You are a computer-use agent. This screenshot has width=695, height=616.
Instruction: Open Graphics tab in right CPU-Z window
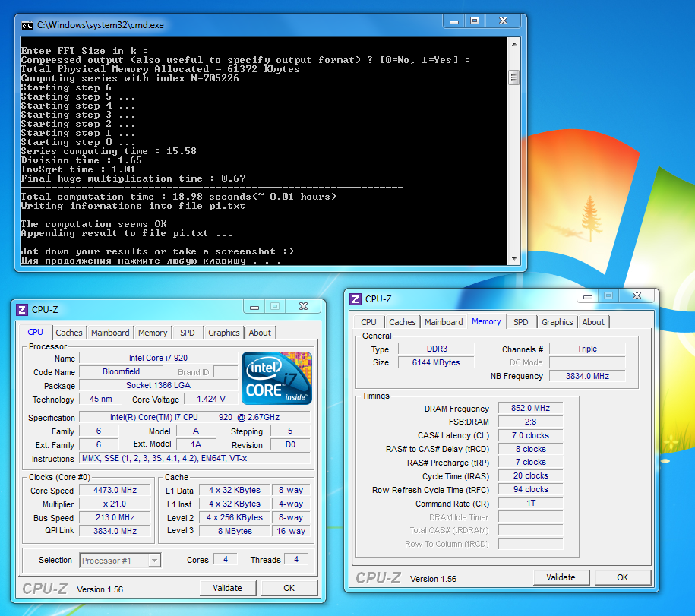click(558, 322)
